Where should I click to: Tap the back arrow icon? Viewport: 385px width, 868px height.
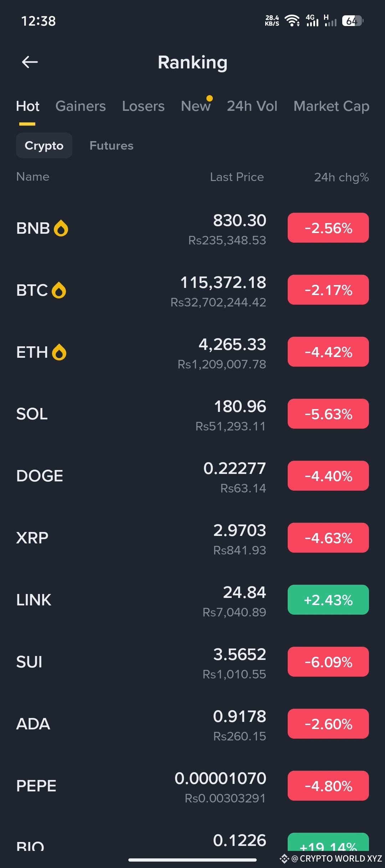(x=30, y=62)
